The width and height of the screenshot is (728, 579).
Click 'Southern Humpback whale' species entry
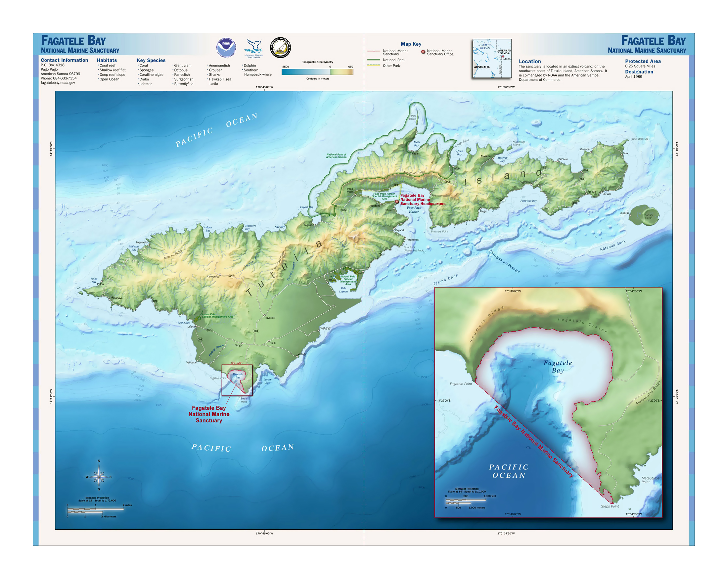coord(257,72)
